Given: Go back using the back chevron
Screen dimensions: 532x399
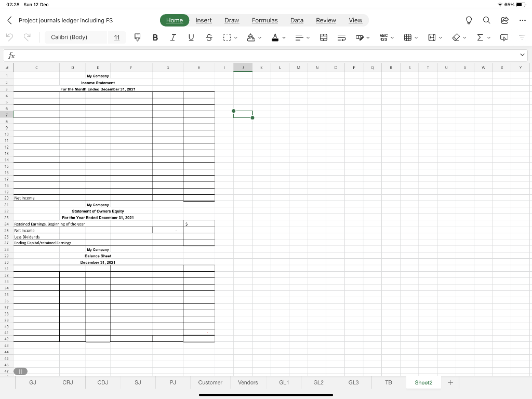Looking at the screenshot, I should (9, 20).
